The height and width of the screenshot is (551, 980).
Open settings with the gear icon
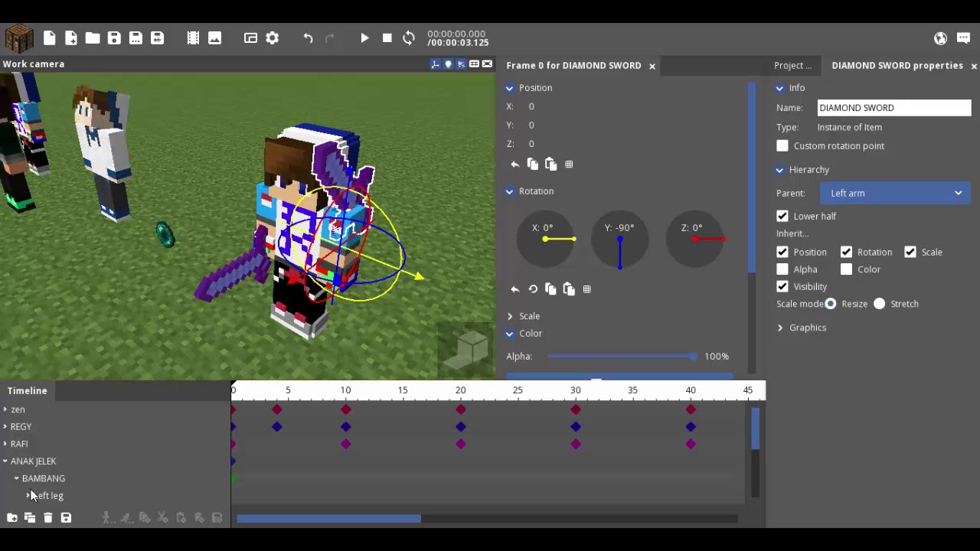coord(273,38)
